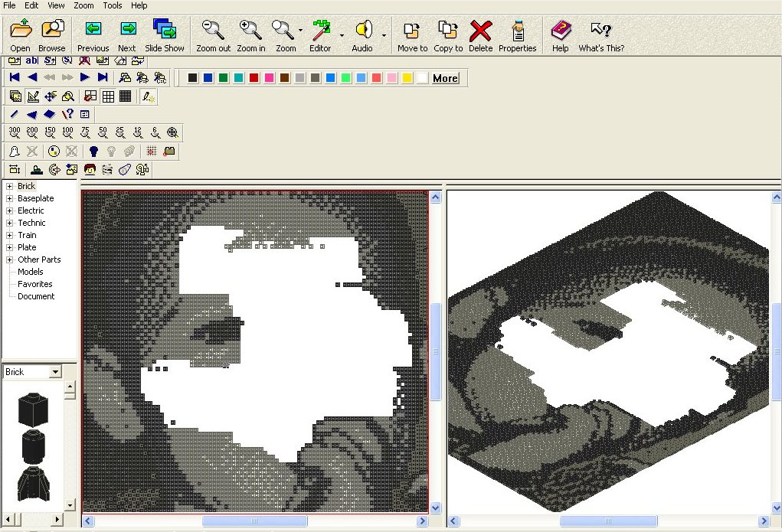Toggle the coarse grid button

pyautogui.click(x=108, y=96)
